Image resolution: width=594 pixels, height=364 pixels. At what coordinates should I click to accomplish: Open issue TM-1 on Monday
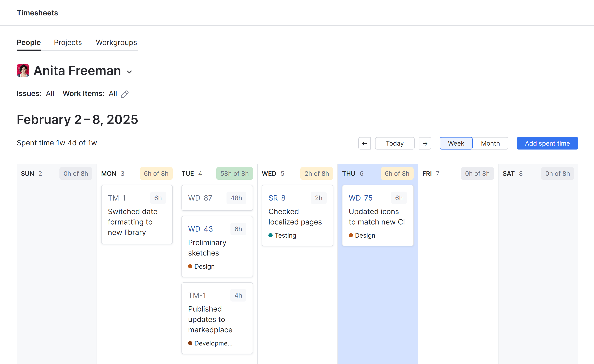coord(117,198)
